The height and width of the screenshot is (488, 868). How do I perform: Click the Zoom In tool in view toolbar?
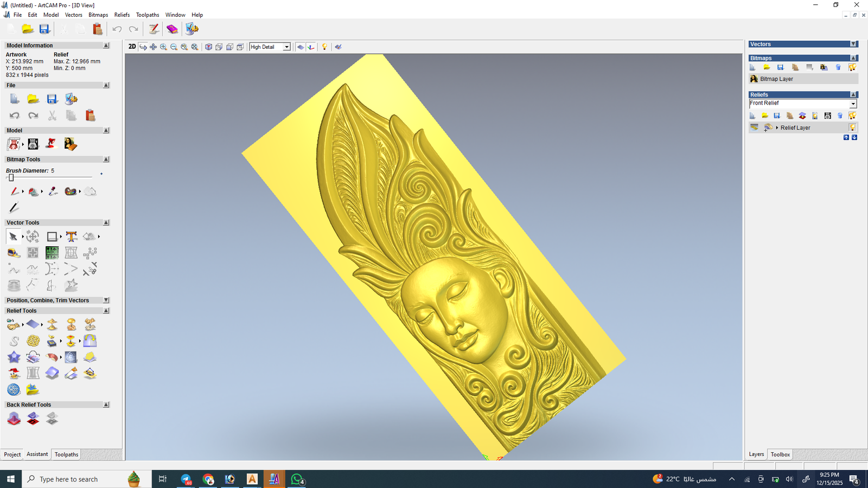point(163,47)
